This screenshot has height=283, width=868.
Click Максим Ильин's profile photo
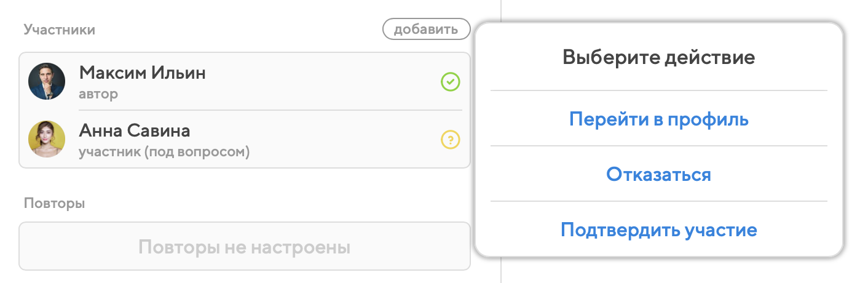(x=47, y=81)
